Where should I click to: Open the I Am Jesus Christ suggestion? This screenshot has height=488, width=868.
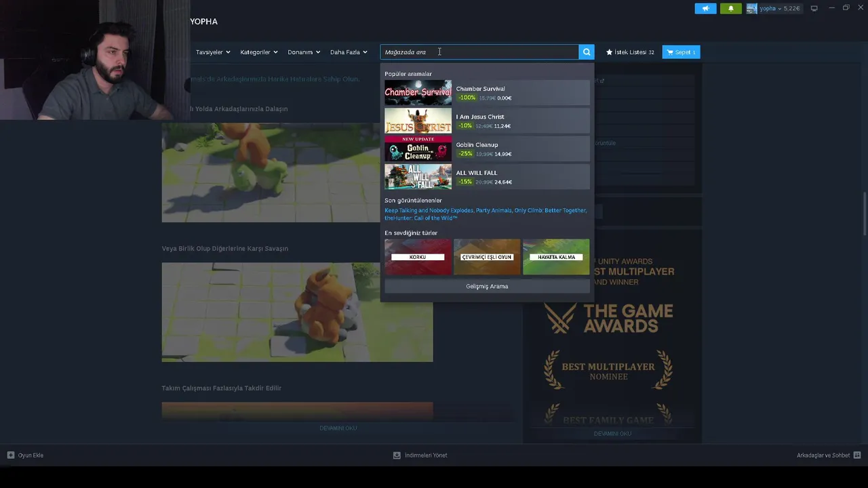[487, 121]
